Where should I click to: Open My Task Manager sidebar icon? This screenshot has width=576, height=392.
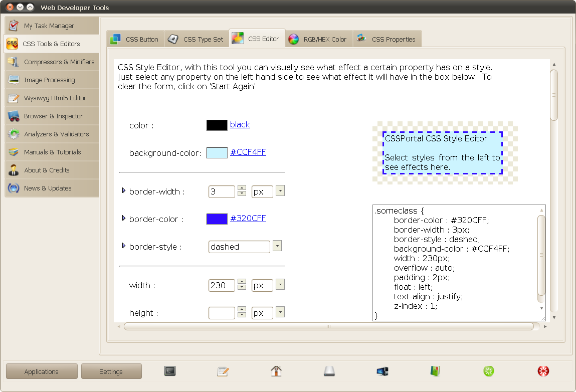pyautogui.click(x=14, y=26)
